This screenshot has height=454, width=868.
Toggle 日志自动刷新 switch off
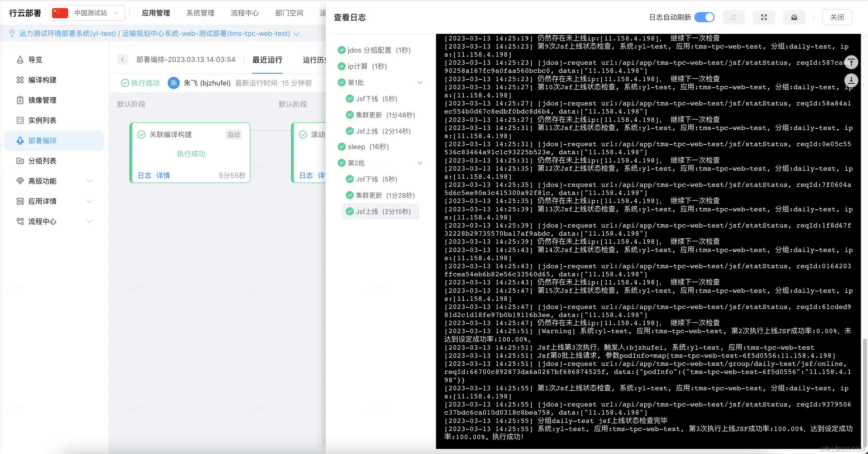click(704, 17)
